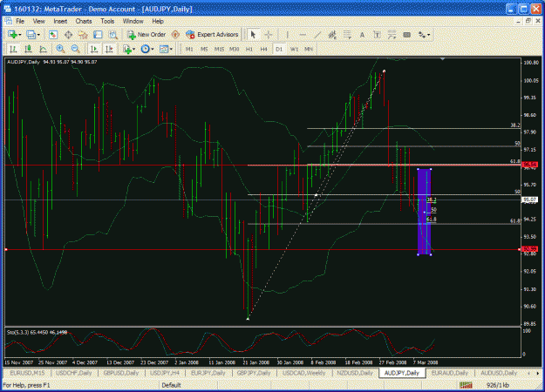The height and width of the screenshot is (392, 545).
Task: Zoom in on the chart
Action: pyautogui.click(x=60, y=49)
